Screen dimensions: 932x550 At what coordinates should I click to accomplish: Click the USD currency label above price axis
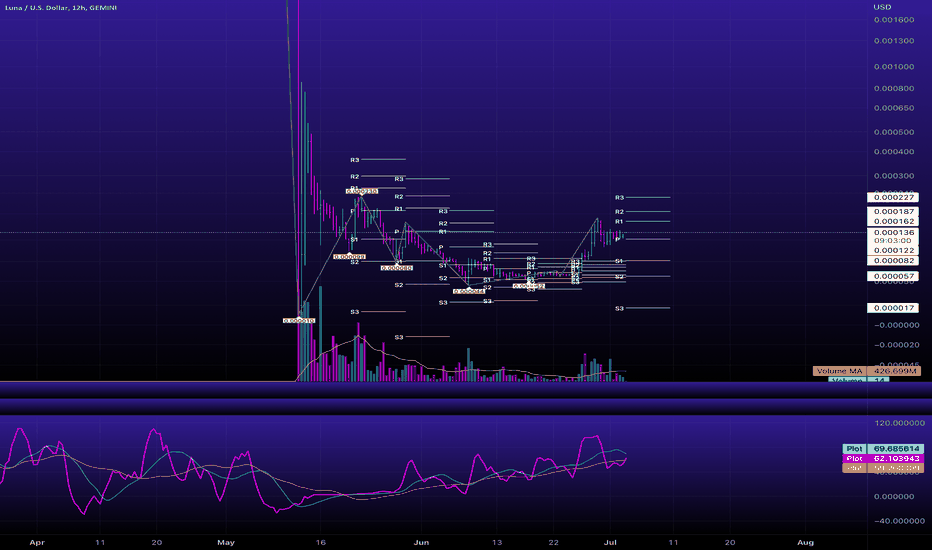tap(882, 7)
